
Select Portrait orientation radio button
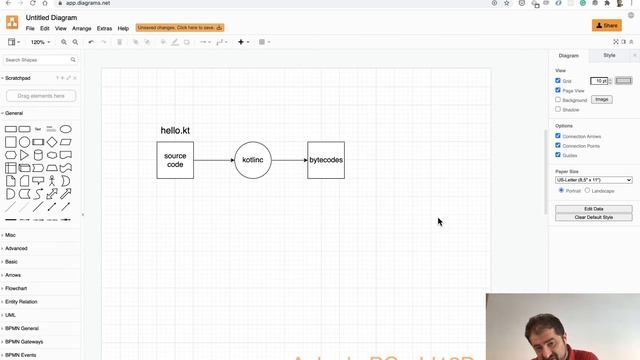point(561,190)
